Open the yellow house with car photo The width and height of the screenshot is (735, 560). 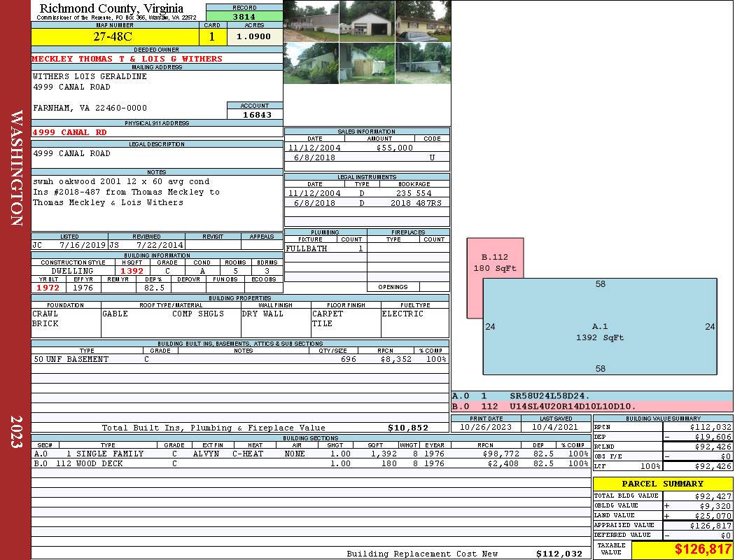point(422,21)
